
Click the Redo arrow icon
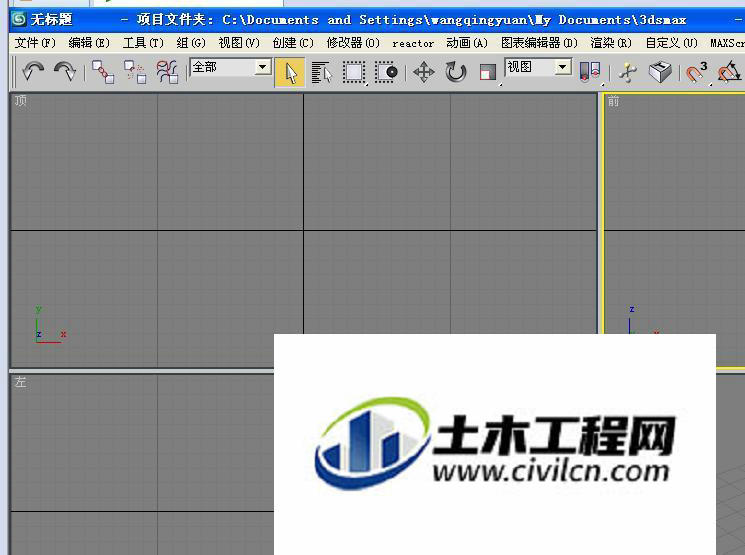point(65,72)
